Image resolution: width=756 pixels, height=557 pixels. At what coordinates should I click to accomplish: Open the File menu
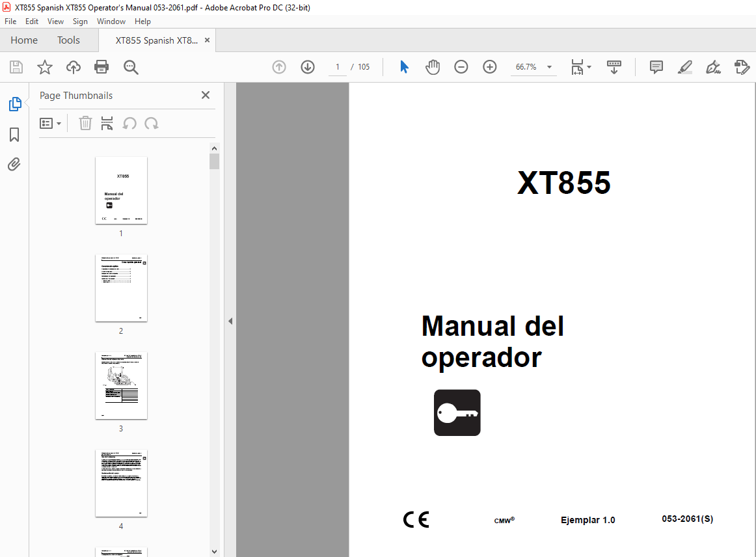tap(10, 21)
